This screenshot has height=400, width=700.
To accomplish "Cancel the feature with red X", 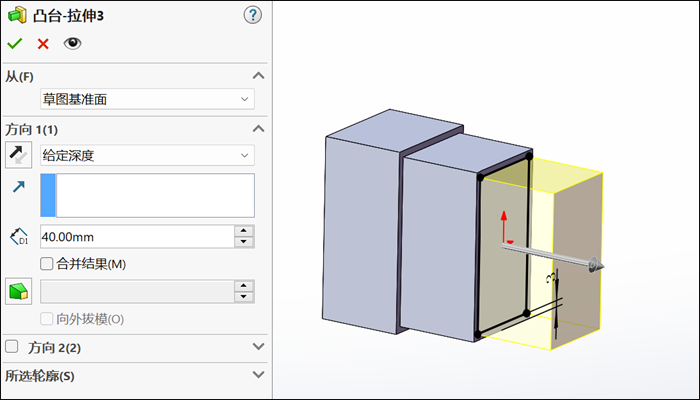I will (x=43, y=44).
